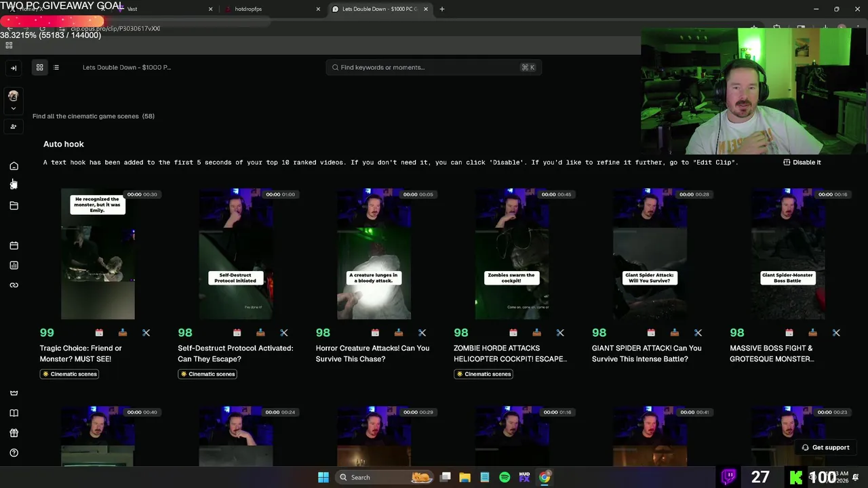Switch to list view layout
The height and width of the screenshot is (488, 868).
pos(56,67)
